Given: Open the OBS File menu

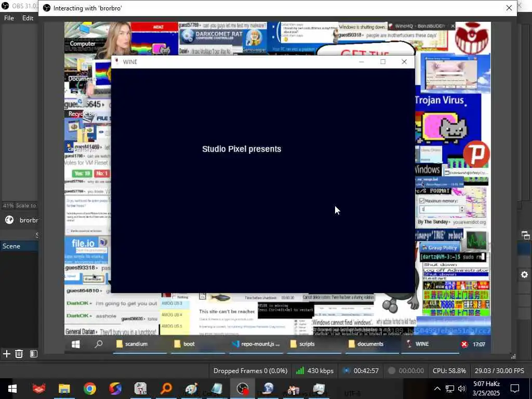Looking at the screenshot, I should coord(9,18).
